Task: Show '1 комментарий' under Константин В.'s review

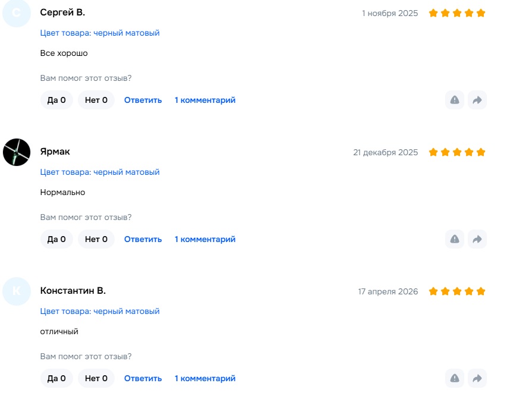Action: [x=205, y=378]
